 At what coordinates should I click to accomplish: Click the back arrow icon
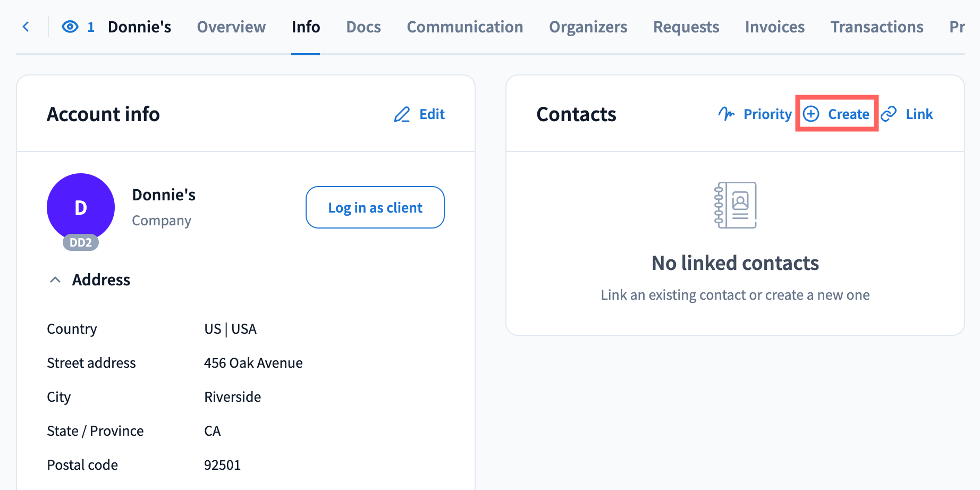click(26, 27)
